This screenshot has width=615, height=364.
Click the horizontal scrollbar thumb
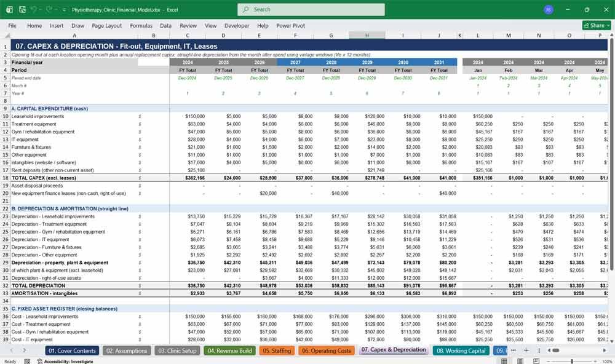click(x=555, y=350)
